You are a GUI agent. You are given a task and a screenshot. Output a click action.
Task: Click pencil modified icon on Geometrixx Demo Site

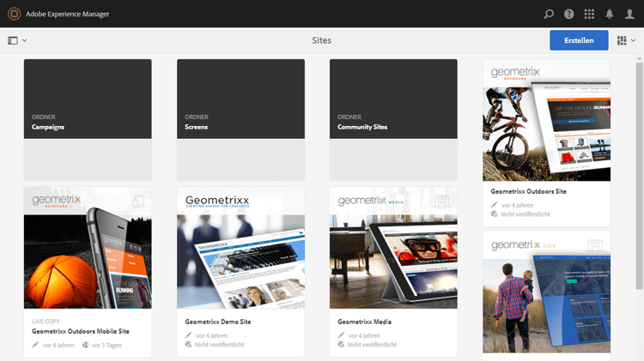(x=188, y=335)
